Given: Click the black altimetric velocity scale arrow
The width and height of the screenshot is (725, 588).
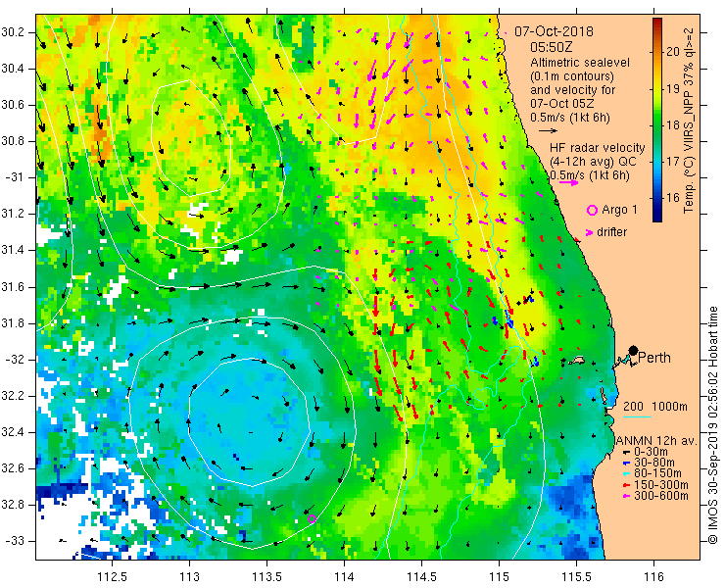Looking at the screenshot, I should (549, 131).
